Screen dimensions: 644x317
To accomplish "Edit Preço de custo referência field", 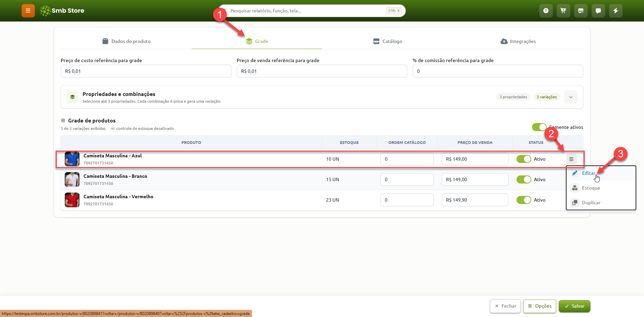I will point(146,71).
